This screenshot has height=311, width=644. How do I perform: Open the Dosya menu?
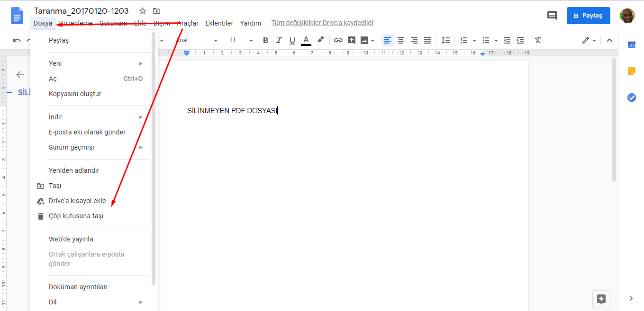pos(43,23)
